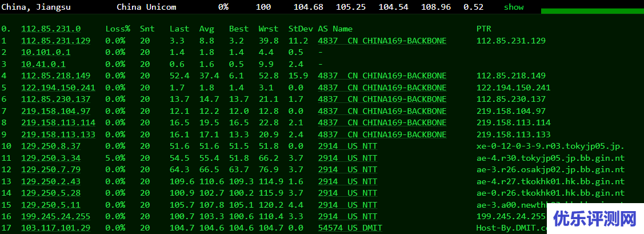Image resolution: width=644 pixels, height=234 pixels.
Task: Open hop 6 IP link 112.85.230.137
Action: [x=56, y=99]
